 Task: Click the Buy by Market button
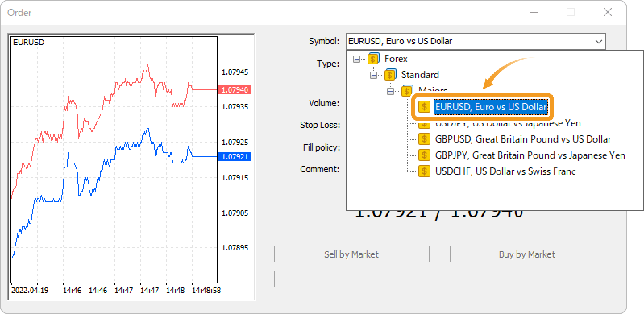(x=527, y=254)
